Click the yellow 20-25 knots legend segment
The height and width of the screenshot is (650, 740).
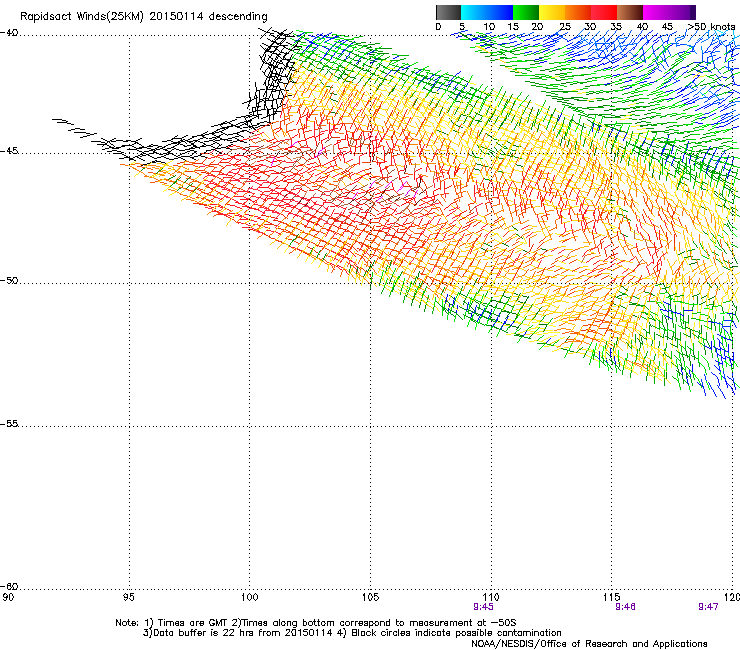click(552, 12)
